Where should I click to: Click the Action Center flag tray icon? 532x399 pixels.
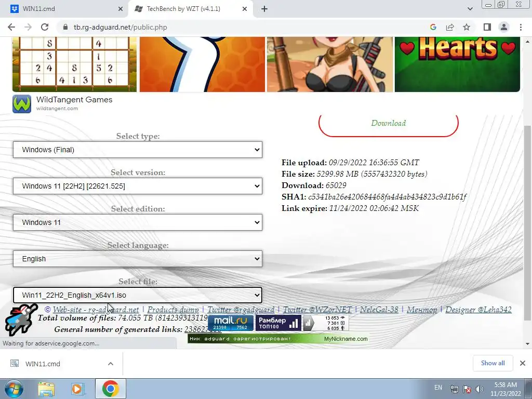point(467,389)
